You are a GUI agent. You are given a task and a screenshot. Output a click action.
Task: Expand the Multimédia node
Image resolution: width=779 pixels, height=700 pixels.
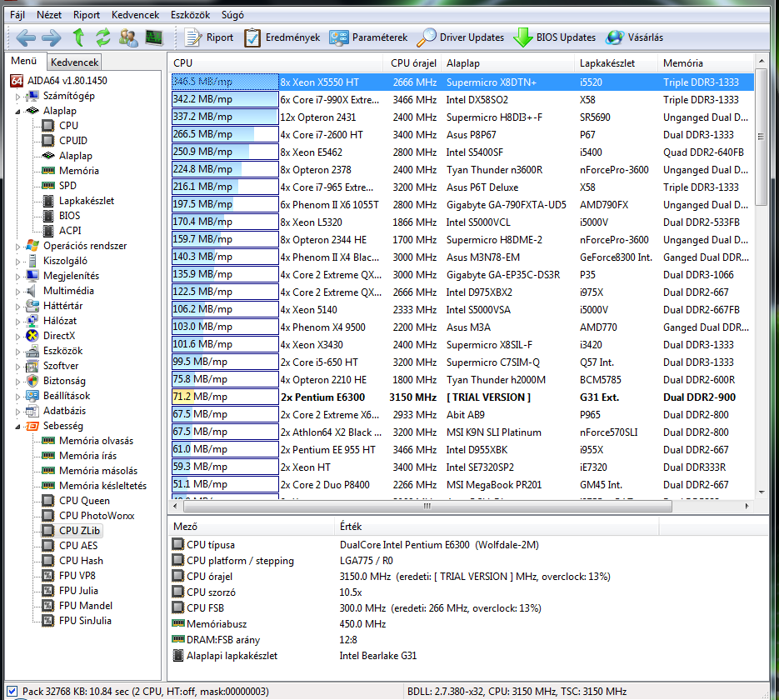pos(17,291)
